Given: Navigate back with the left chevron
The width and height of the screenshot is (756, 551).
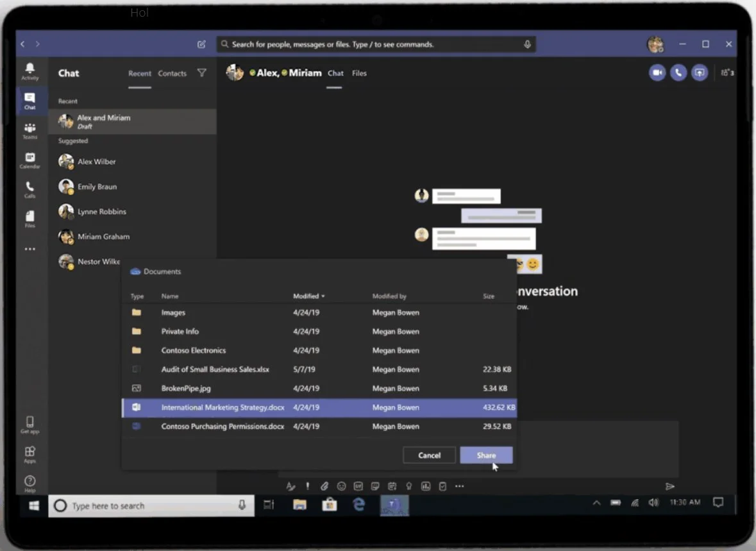Looking at the screenshot, I should (22, 44).
